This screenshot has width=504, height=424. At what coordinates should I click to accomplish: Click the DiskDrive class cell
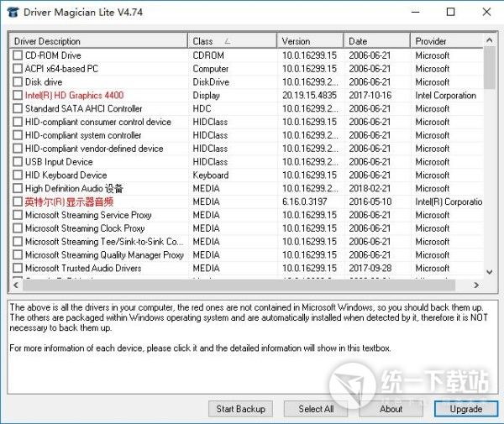[x=211, y=82]
